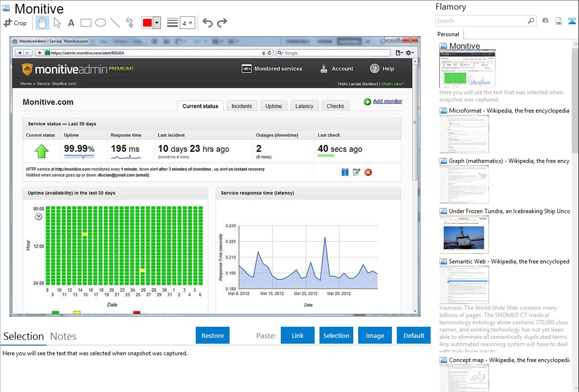This screenshot has height=392, width=579.
Task: Open the color picker dropdown arrow
Action: (157, 23)
